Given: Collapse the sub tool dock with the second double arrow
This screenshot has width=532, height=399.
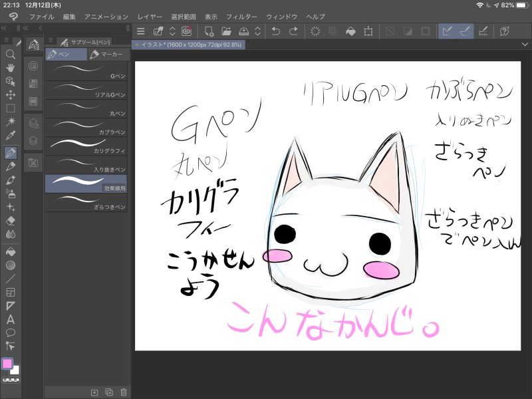Looking at the screenshot, I should tap(25, 28).
